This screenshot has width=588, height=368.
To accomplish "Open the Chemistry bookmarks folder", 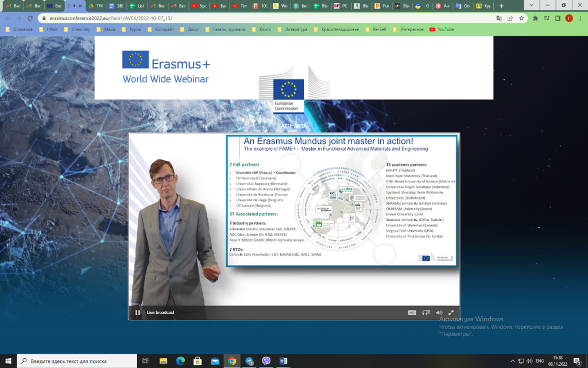I will [78, 29].
